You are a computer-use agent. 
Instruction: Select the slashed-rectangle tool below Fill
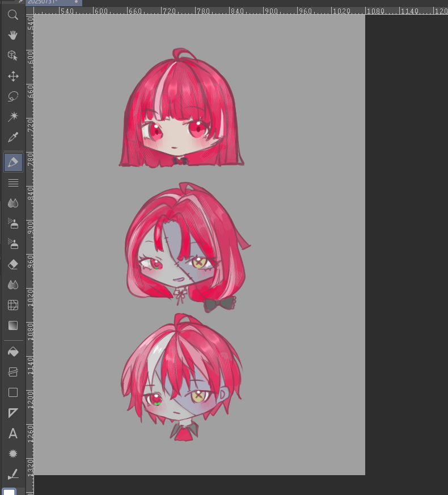pyautogui.click(x=13, y=372)
